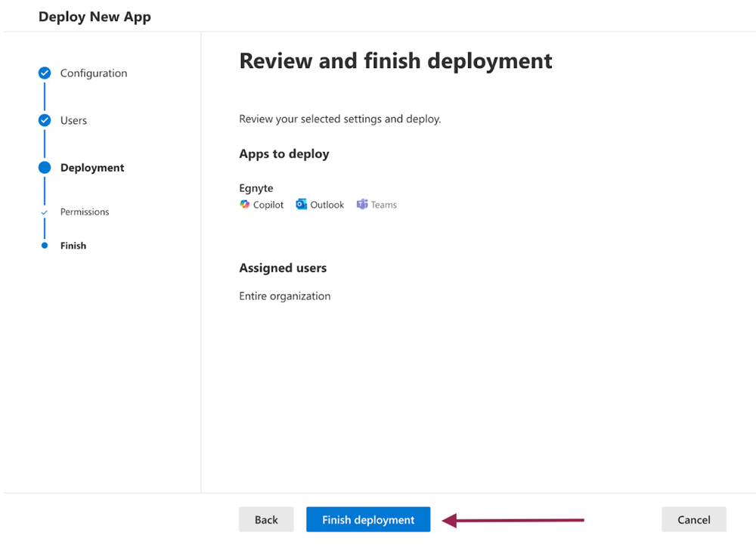
Task: Click the Copilot app icon
Action: point(245,205)
